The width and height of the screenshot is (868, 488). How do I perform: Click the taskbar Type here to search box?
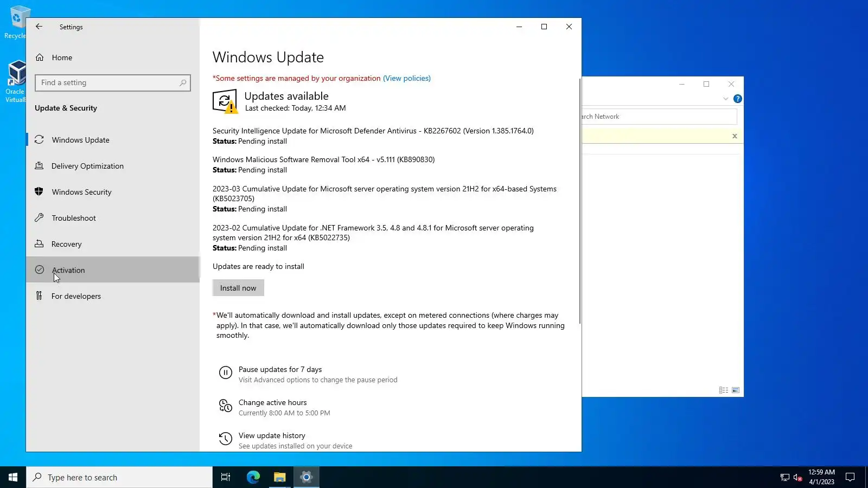(119, 477)
